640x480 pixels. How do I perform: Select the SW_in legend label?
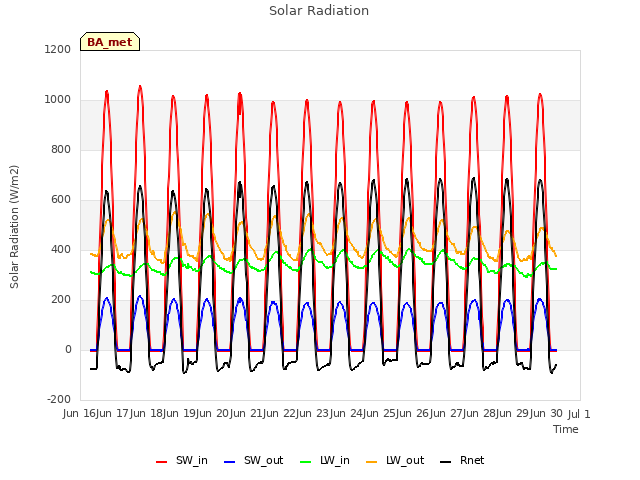(191, 460)
